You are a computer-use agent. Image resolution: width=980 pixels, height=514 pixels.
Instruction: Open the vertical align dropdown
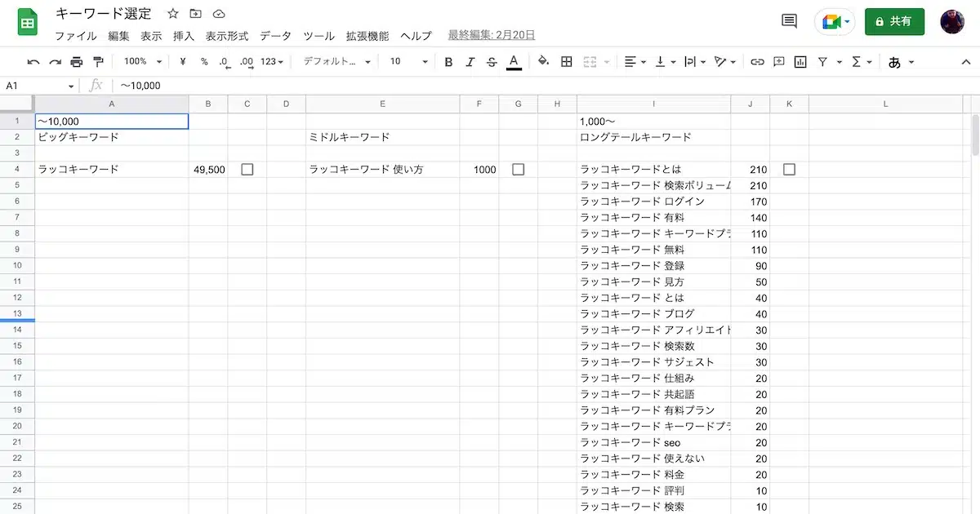coord(666,62)
